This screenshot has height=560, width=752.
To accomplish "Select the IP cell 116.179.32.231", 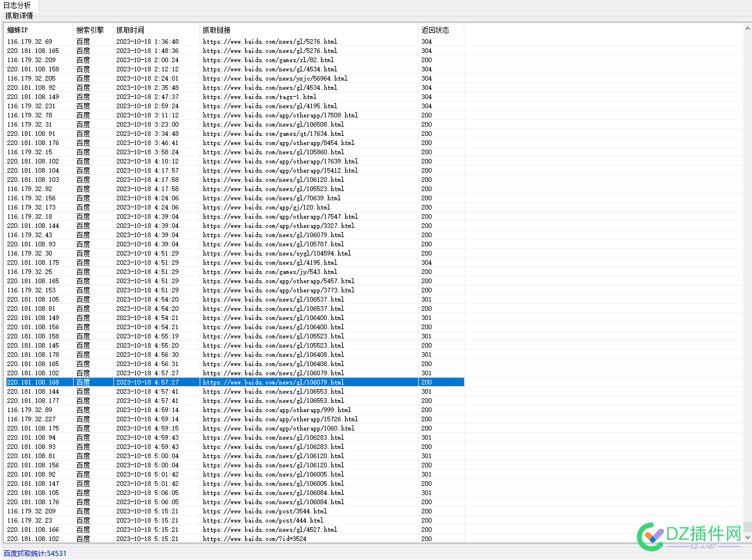I will (x=31, y=106).
